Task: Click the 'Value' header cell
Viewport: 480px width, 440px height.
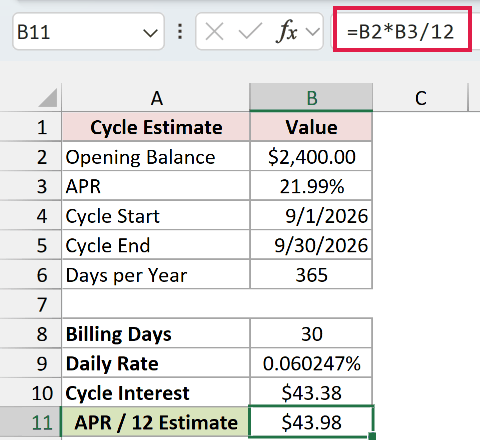Action: click(x=311, y=127)
